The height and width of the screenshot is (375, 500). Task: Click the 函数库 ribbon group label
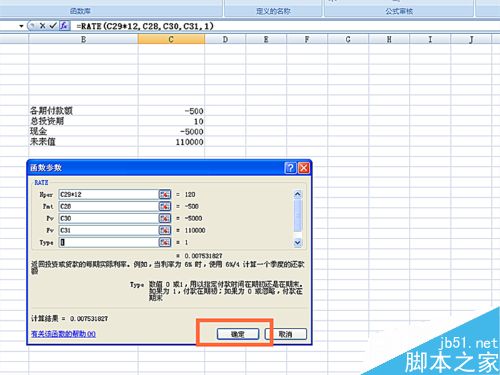pos(80,11)
